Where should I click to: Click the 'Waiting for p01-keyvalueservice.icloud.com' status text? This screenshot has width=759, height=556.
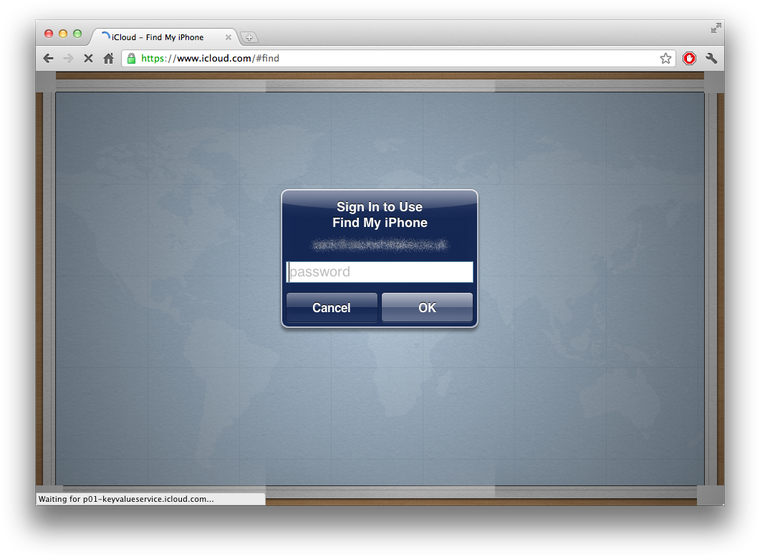[x=126, y=499]
